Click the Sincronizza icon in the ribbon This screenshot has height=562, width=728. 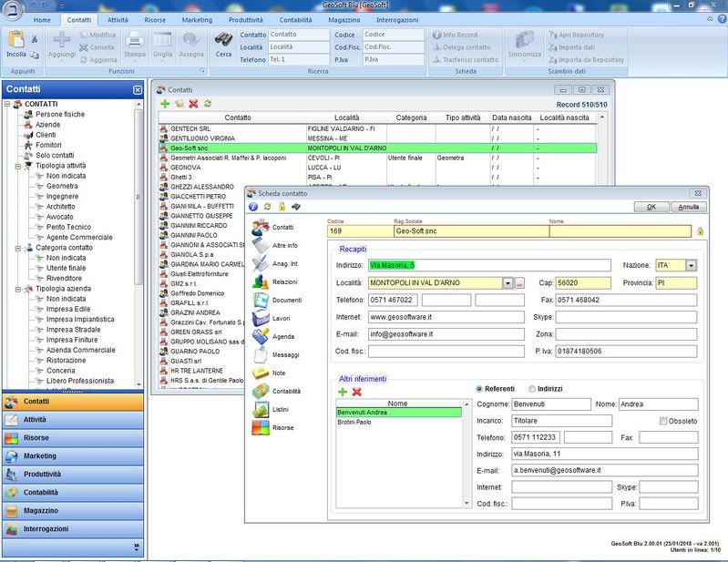coord(524,40)
